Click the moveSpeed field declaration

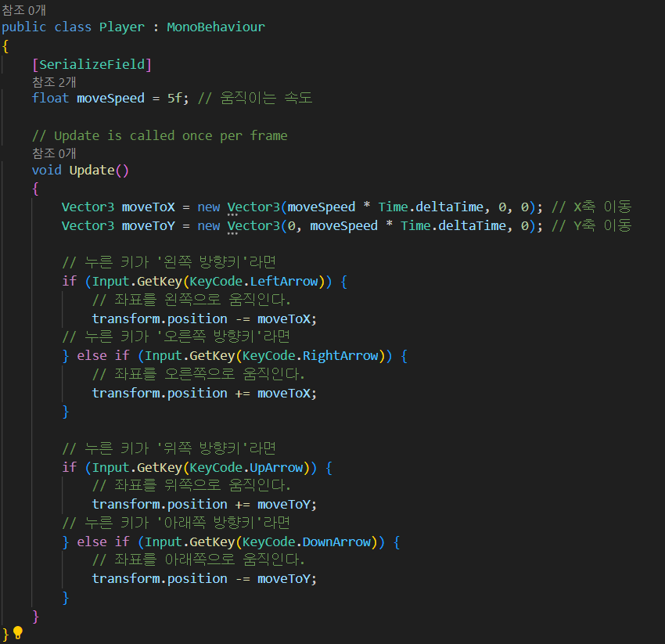point(110,99)
